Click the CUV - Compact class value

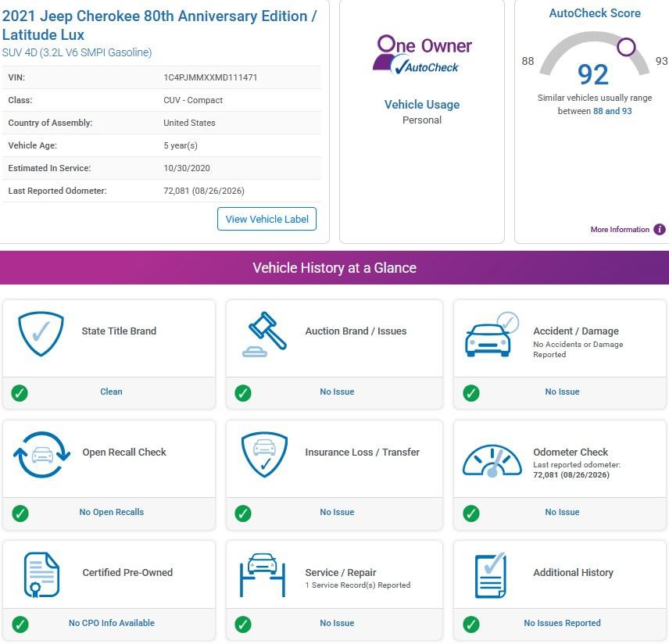tap(193, 100)
